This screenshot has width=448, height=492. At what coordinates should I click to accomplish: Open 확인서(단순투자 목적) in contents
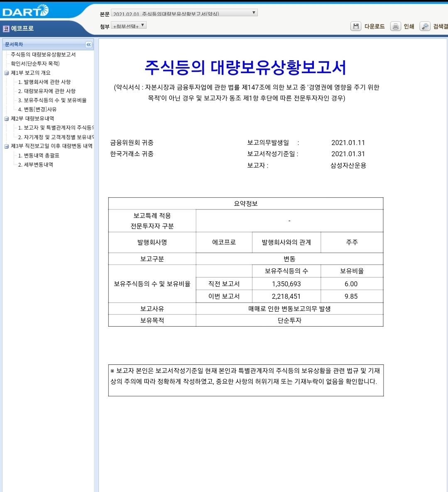35,64
